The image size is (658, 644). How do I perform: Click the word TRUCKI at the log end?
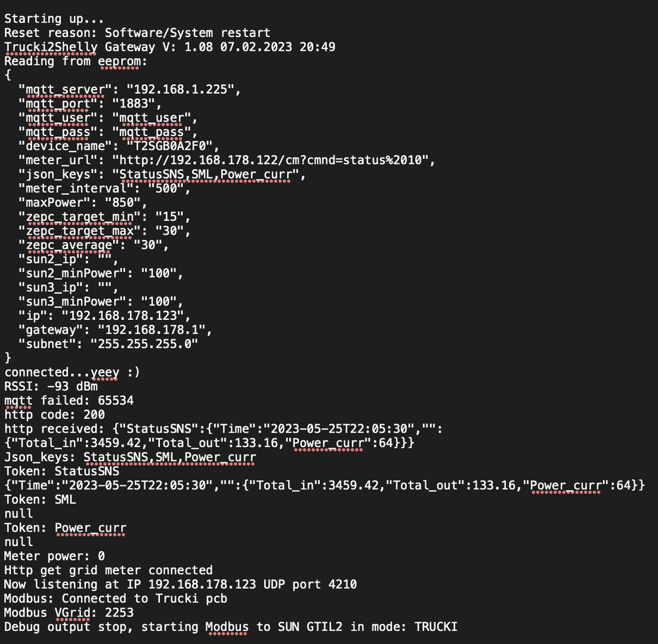click(x=436, y=627)
